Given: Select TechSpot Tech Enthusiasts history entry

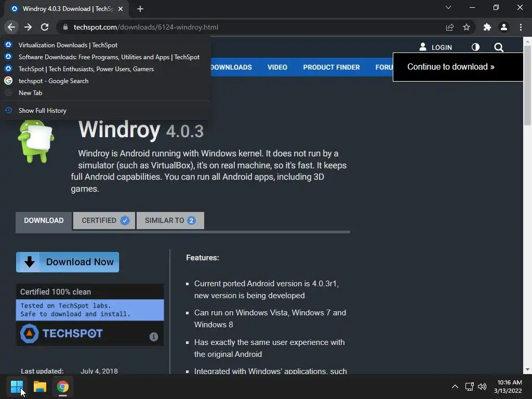Looking at the screenshot, I should [105, 69].
